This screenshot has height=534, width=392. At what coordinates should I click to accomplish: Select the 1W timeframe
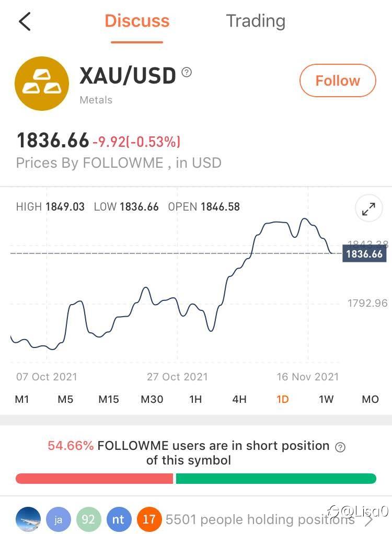pos(326,399)
